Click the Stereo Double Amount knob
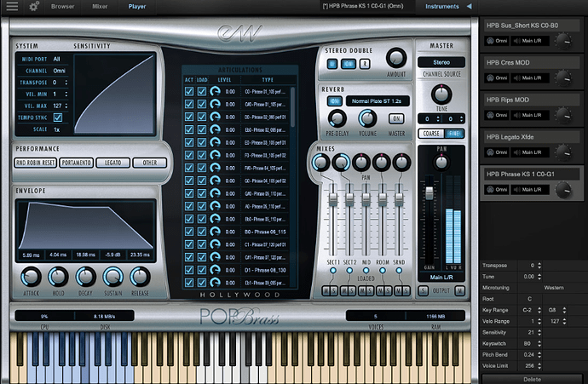 coord(396,58)
